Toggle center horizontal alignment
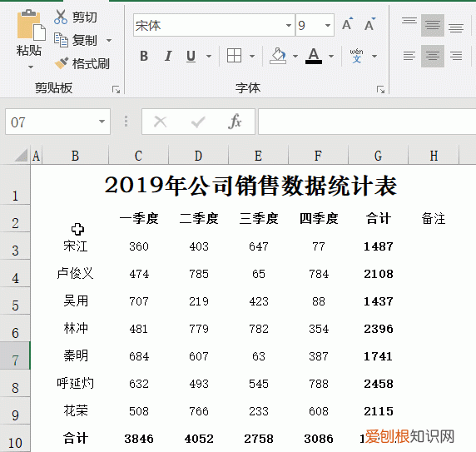The width and height of the screenshot is (476, 452). click(x=433, y=56)
